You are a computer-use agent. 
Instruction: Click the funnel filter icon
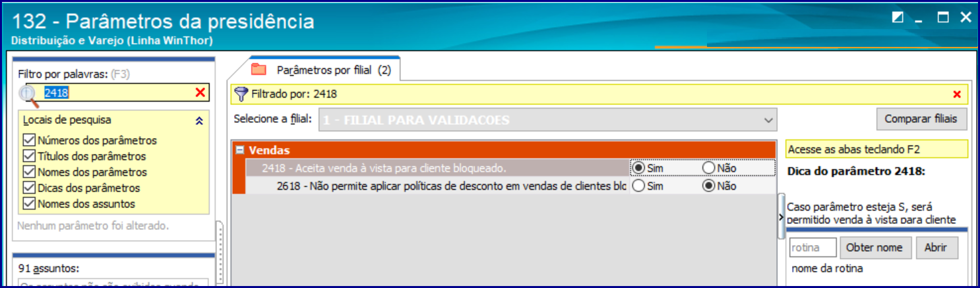coord(241,94)
